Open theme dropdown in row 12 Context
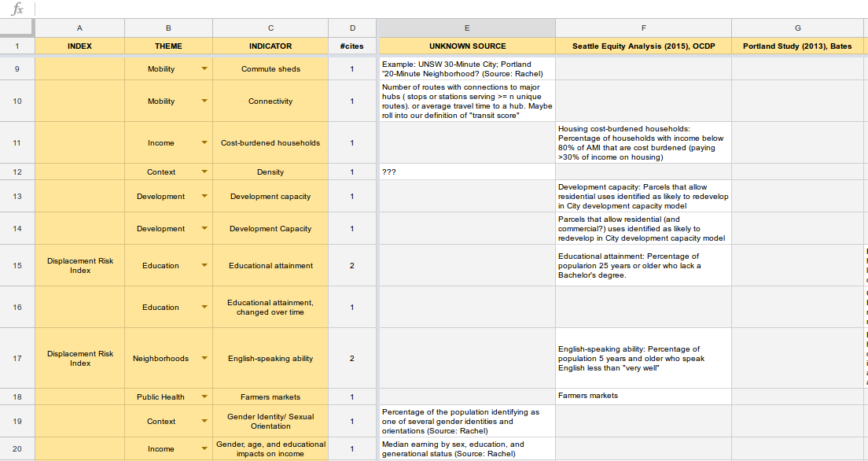The width and height of the screenshot is (868, 461). point(204,171)
